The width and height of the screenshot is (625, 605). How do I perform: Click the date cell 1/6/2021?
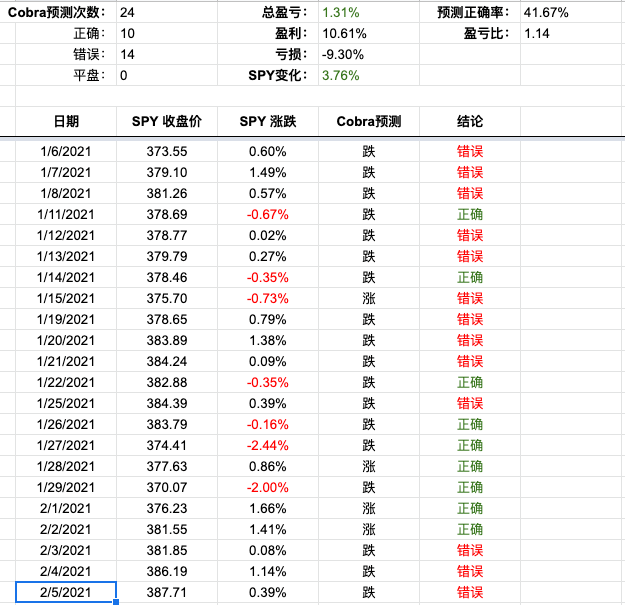[x=66, y=151]
